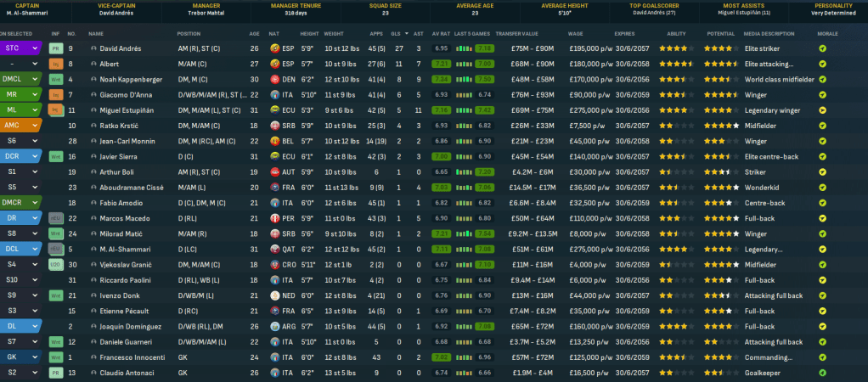Click Claudio Antonaci's morale icon

822,373
